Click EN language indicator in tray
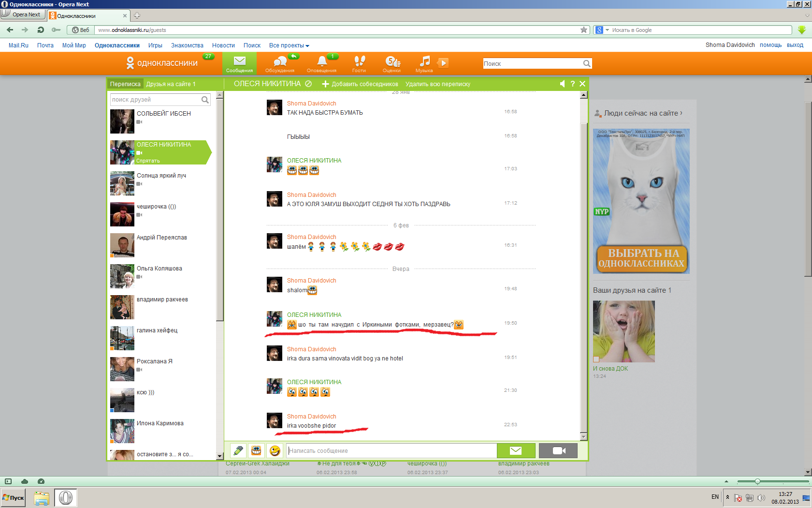Image resolution: width=812 pixels, height=508 pixels. coord(715,497)
